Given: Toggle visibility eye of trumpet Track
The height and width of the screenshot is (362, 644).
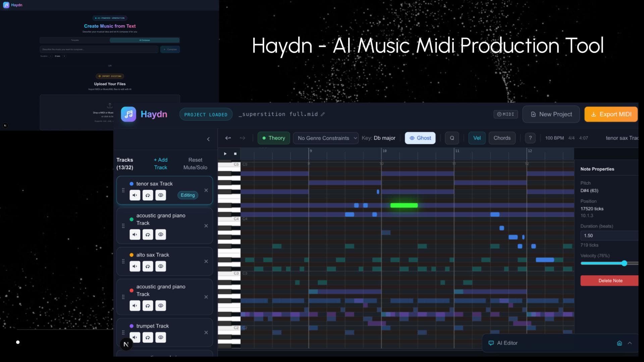Looking at the screenshot, I should click(x=161, y=338).
